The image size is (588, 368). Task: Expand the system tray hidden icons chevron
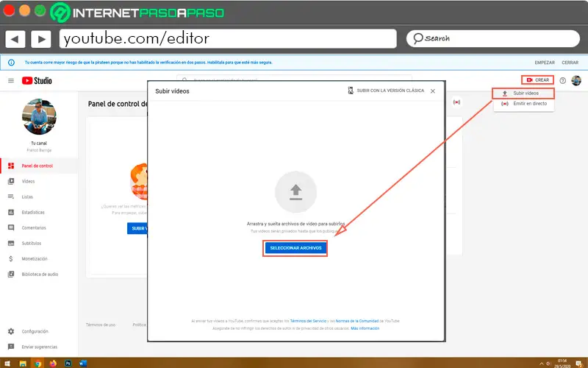(x=541, y=364)
